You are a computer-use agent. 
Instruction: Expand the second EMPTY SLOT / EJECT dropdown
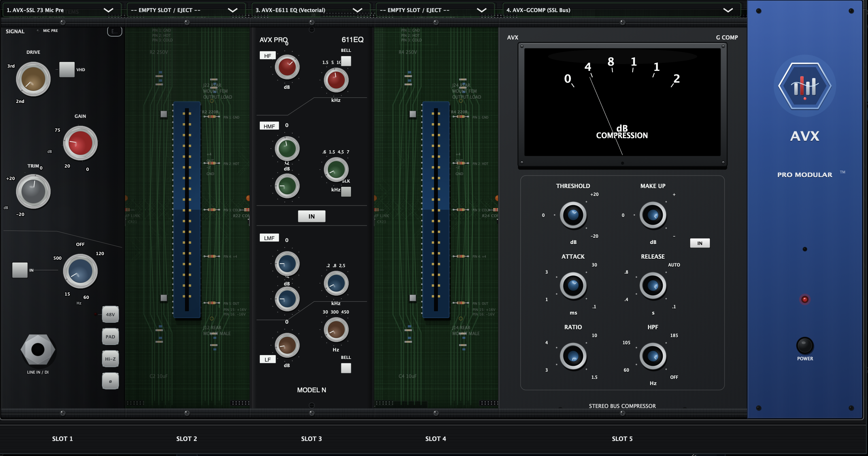435,10
